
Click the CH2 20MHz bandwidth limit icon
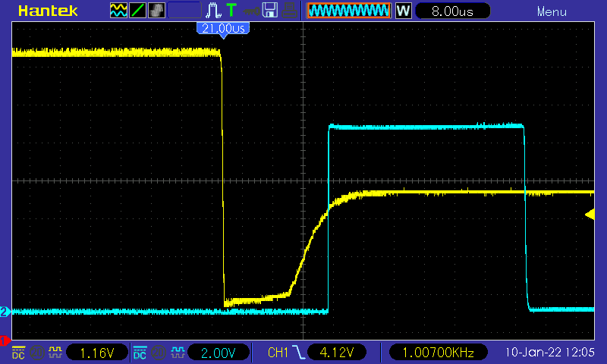159,353
